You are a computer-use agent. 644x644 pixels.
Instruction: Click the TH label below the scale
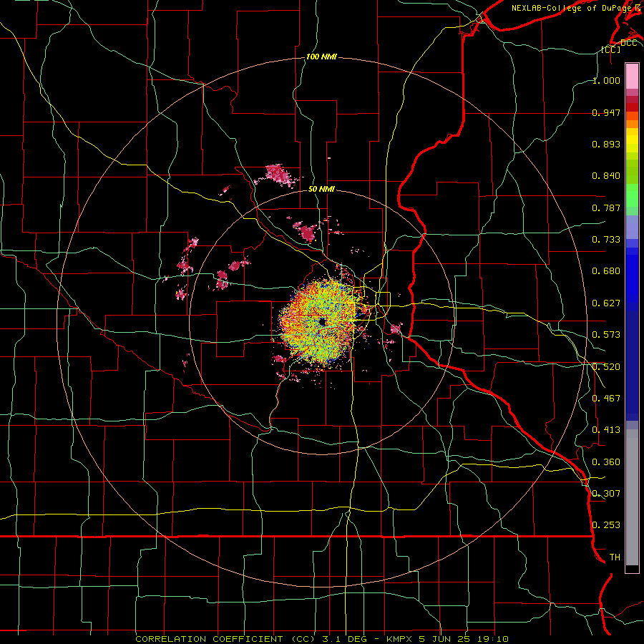point(615,557)
